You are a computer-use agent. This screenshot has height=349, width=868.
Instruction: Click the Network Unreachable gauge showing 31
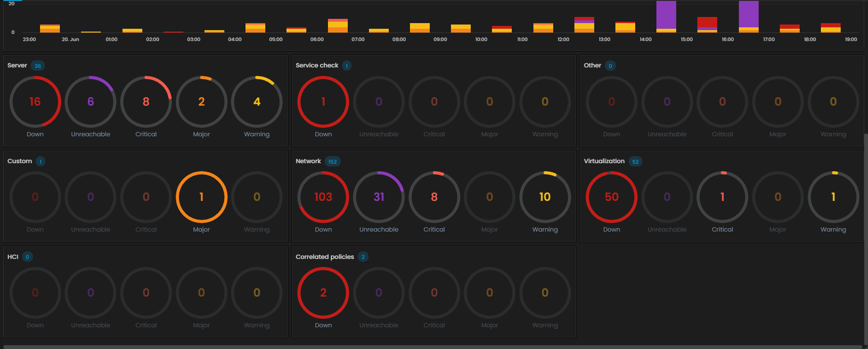click(x=379, y=197)
